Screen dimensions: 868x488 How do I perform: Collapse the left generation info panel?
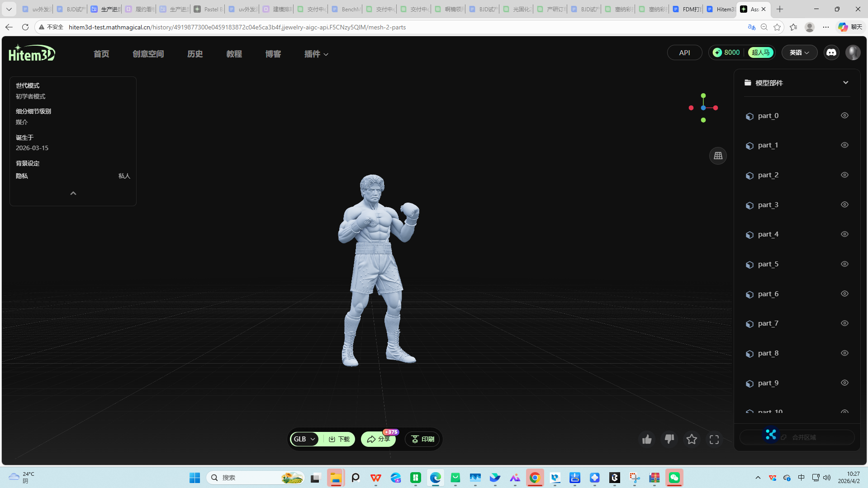click(x=73, y=193)
